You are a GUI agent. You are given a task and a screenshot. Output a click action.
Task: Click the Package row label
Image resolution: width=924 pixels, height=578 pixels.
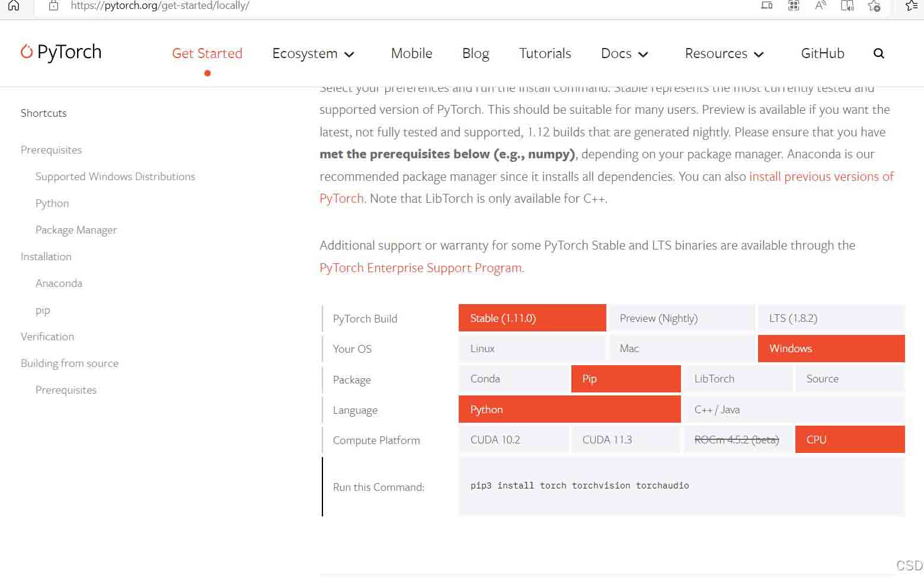351,380
